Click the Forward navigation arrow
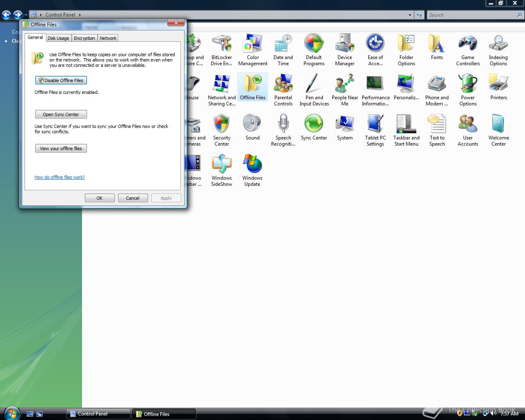 (18, 15)
